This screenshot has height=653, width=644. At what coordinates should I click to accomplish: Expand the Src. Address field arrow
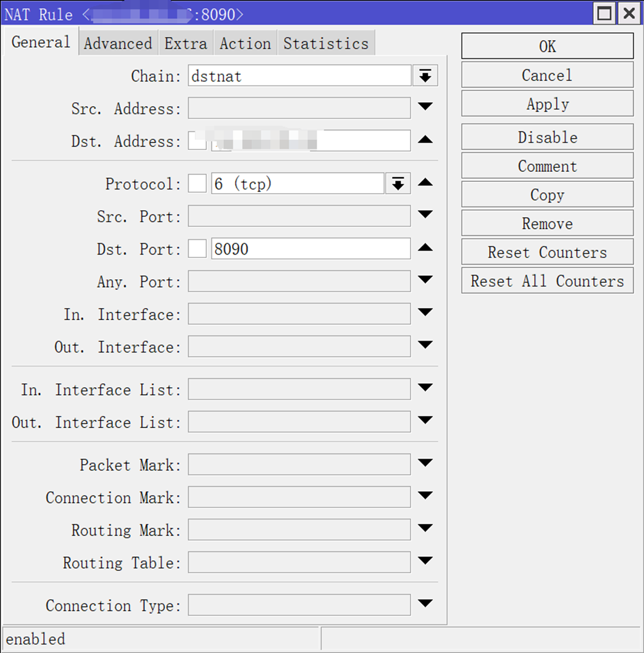(x=425, y=107)
